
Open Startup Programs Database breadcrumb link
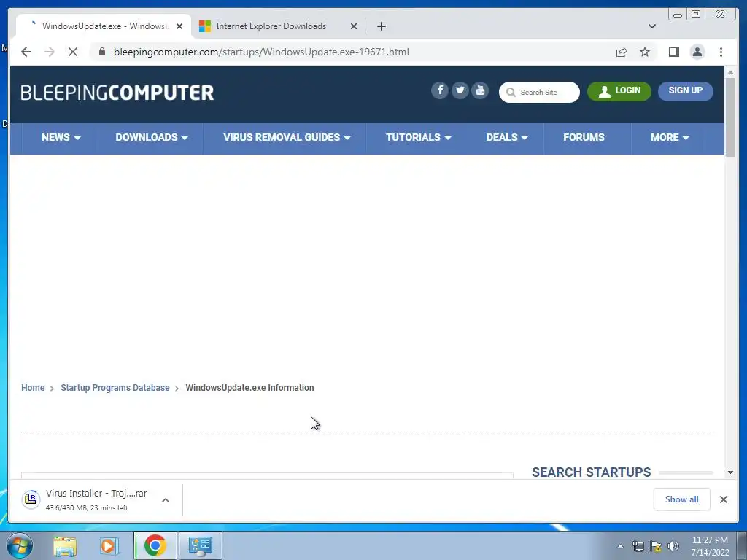tap(115, 388)
